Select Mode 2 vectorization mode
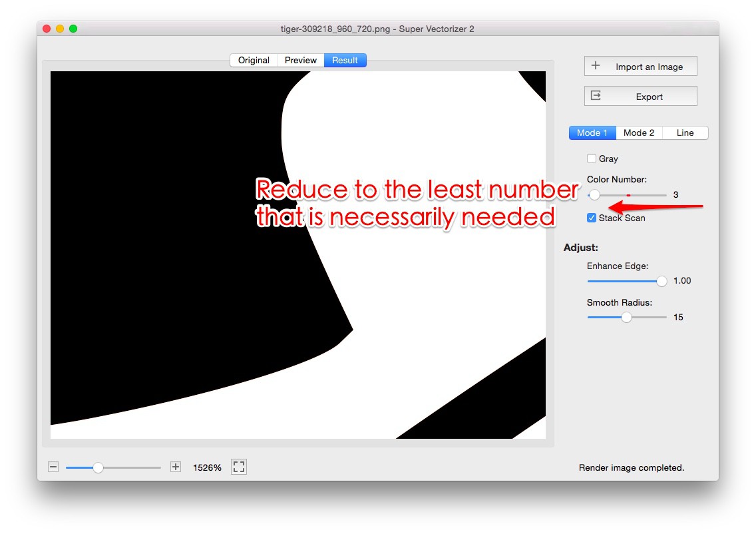756x534 pixels. pos(639,133)
